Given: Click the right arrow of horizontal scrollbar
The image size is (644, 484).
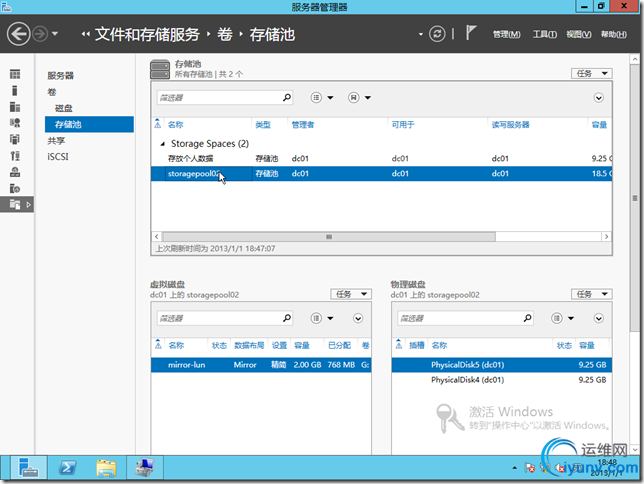Looking at the screenshot, I should pos(606,237).
